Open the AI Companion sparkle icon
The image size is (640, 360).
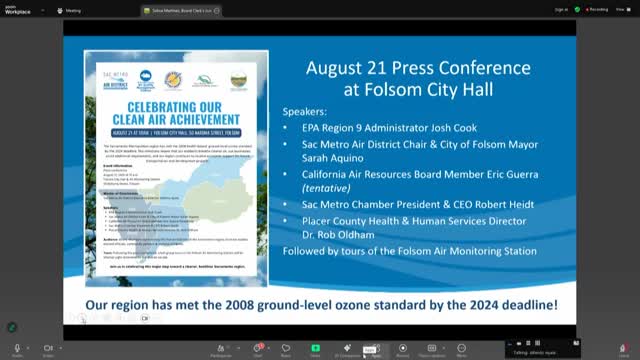point(347,348)
